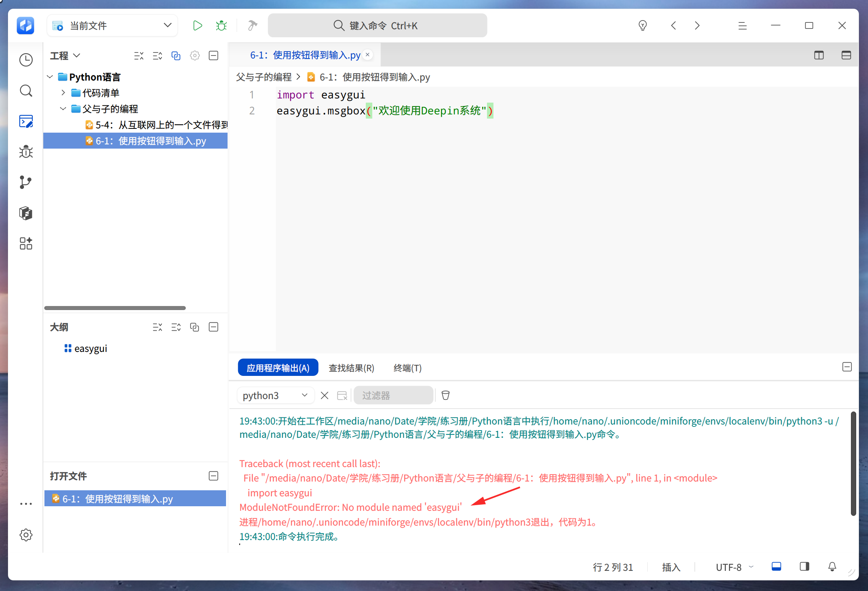Open the git branch view in sidebar
Screen dimensions: 868x591
(26, 182)
